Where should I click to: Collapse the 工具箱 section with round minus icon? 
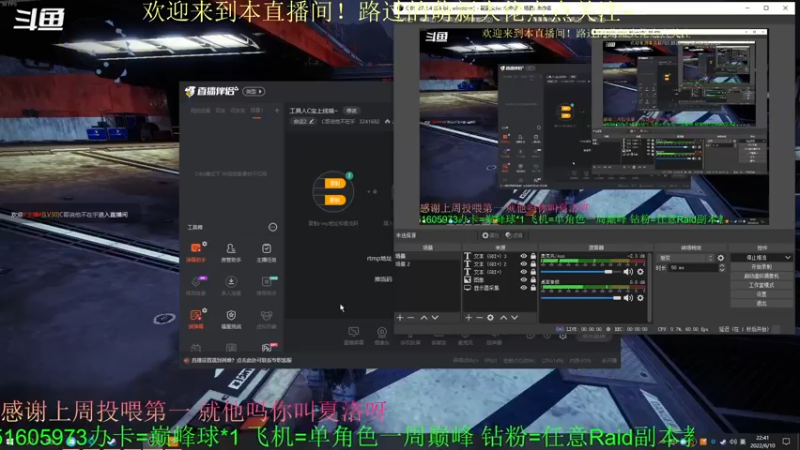273,227
